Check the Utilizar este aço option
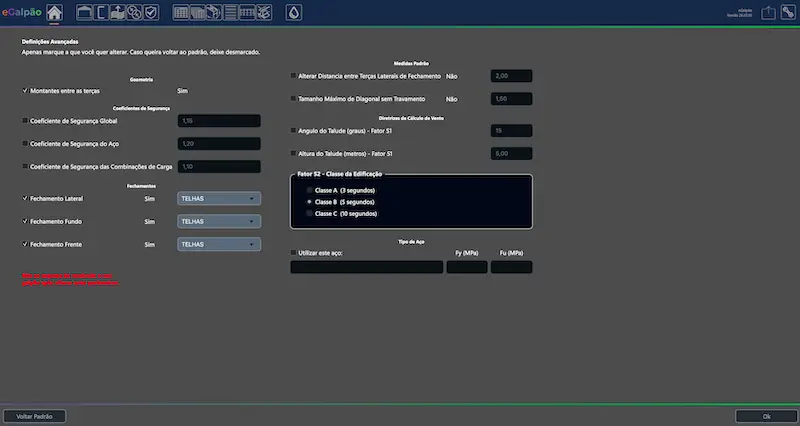 tap(293, 253)
